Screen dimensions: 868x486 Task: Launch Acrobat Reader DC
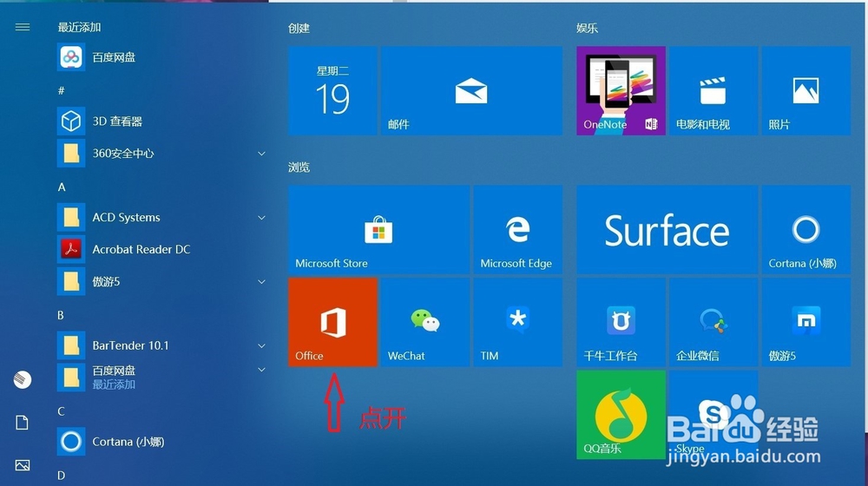point(161,250)
